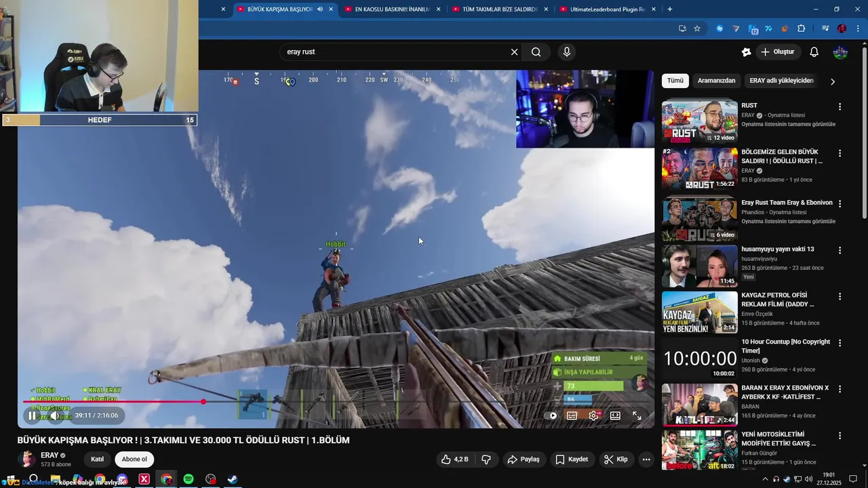Save the video with the Kaydet button
The height and width of the screenshot is (488, 868).
[572, 459]
